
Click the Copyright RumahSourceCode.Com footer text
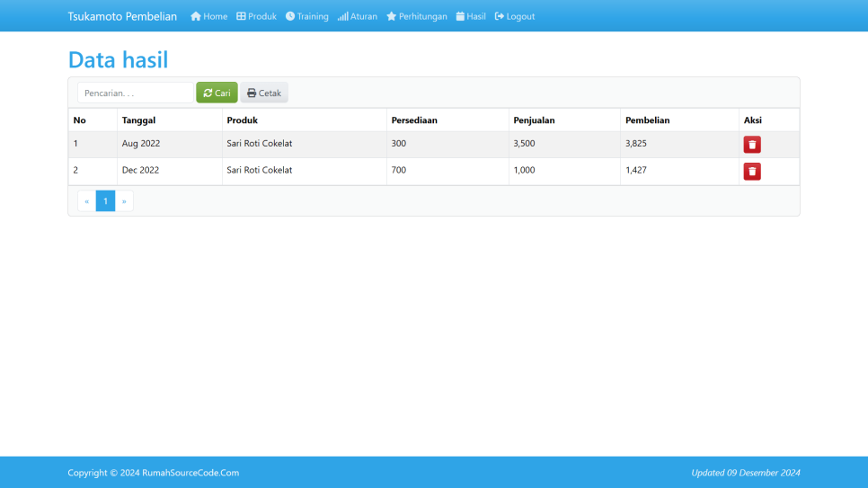point(154,473)
